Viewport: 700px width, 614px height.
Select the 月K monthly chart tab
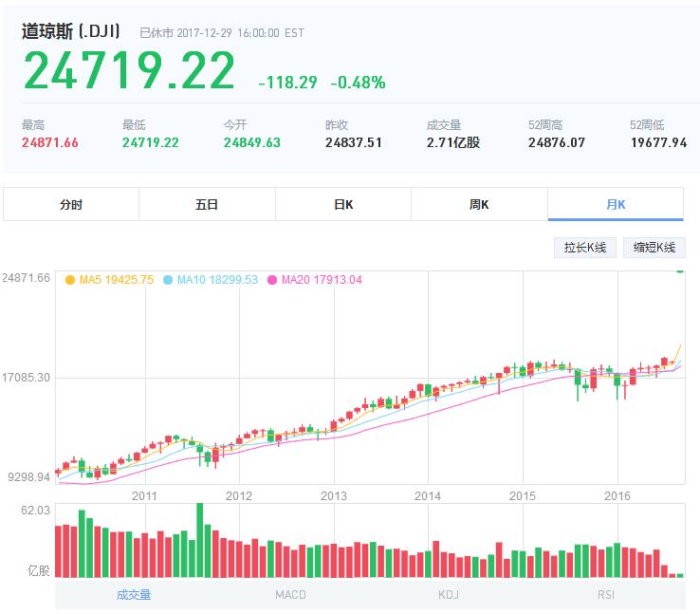pyautogui.click(x=616, y=204)
